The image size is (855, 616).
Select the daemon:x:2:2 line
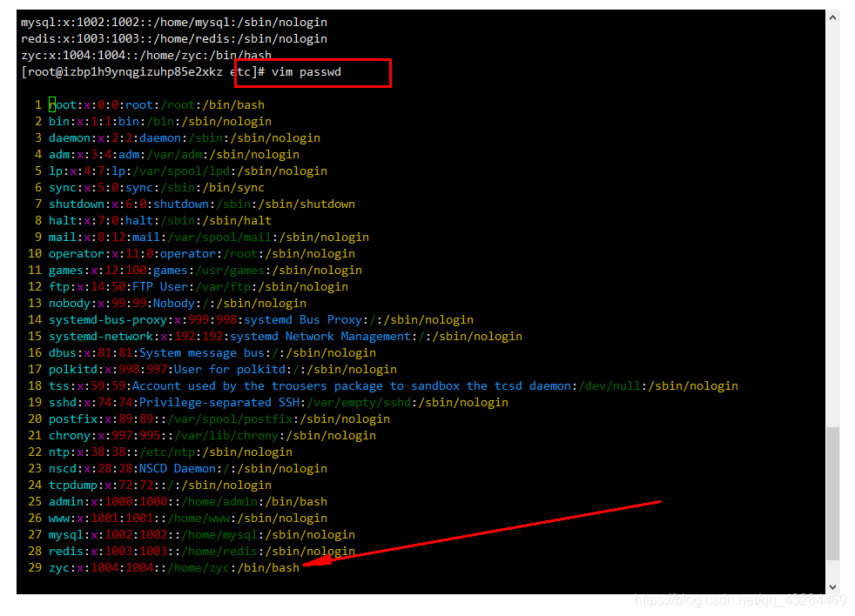[185, 138]
